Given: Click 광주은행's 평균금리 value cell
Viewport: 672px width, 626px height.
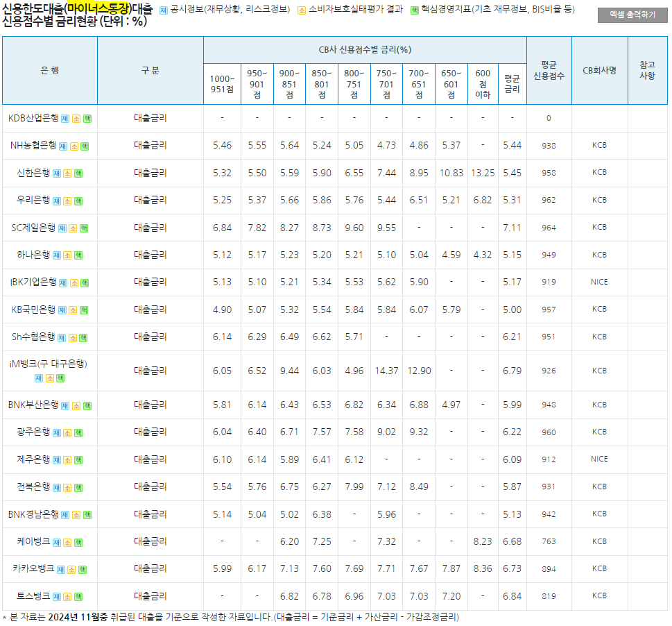Looking at the screenshot, I should [512, 432].
